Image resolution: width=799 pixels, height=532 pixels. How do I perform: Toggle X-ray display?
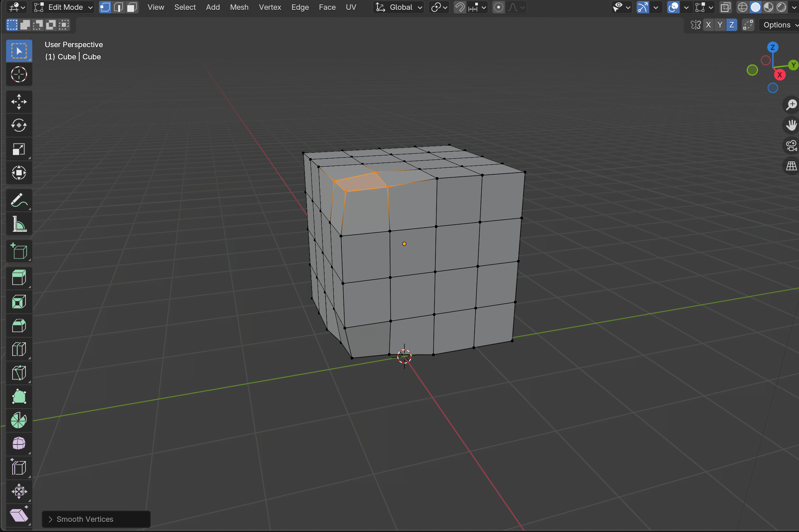click(726, 7)
